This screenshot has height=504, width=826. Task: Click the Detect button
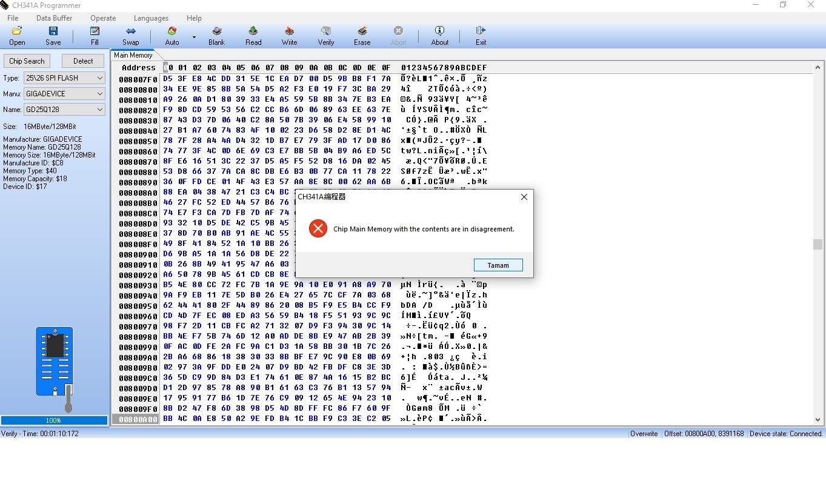pyautogui.click(x=83, y=61)
